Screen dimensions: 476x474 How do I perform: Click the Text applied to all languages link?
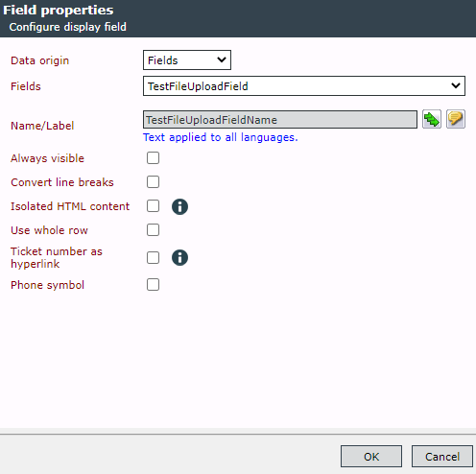tap(221, 137)
